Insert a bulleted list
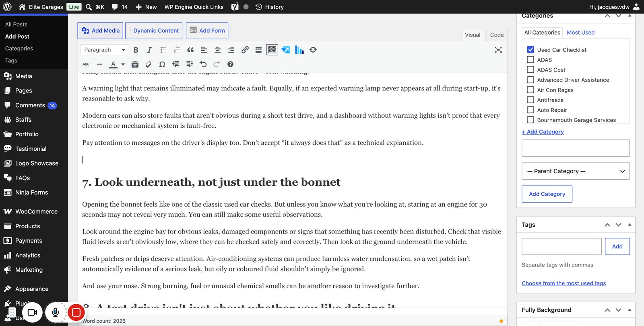644x326 pixels. click(163, 50)
